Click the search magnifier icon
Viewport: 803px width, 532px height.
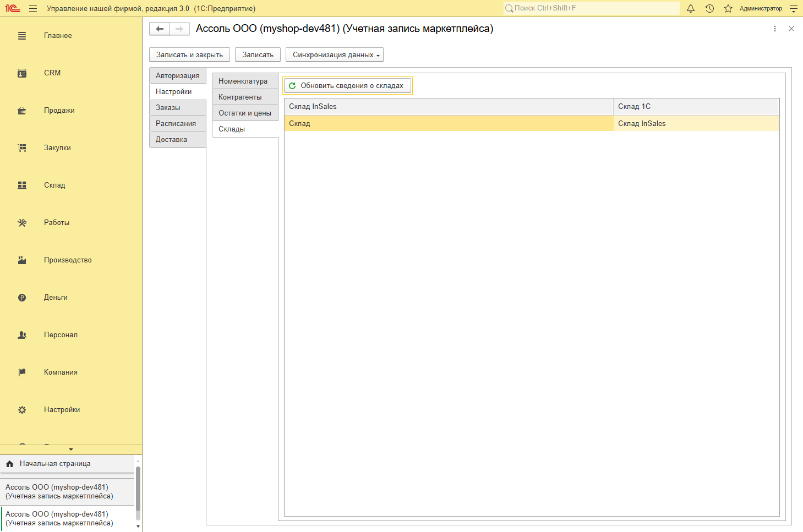click(x=509, y=8)
